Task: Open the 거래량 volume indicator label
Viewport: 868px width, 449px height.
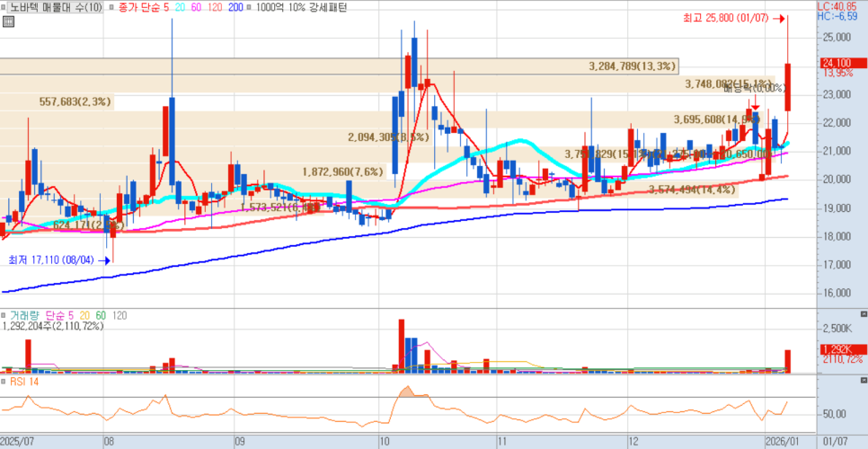Action: point(22,316)
